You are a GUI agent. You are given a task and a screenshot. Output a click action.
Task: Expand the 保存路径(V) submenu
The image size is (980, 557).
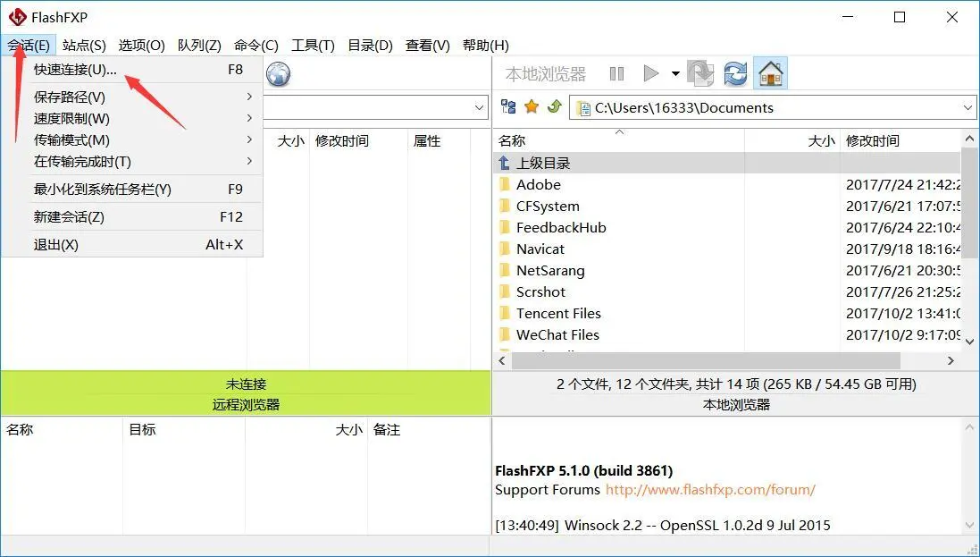[x=132, y=97]
